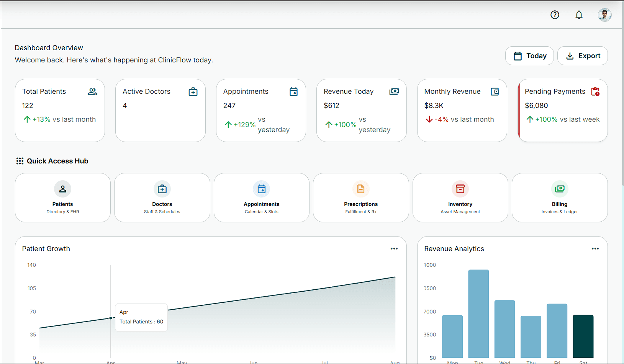Click the Monday revenue bar

coord(452,337)
